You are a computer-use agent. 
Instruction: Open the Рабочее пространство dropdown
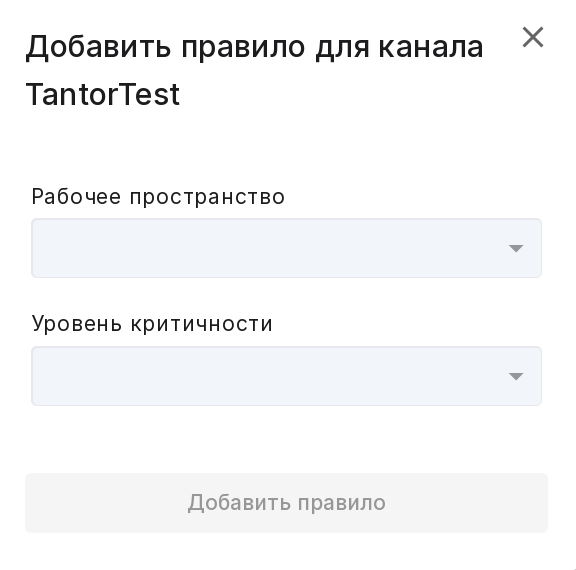(287, 248)
